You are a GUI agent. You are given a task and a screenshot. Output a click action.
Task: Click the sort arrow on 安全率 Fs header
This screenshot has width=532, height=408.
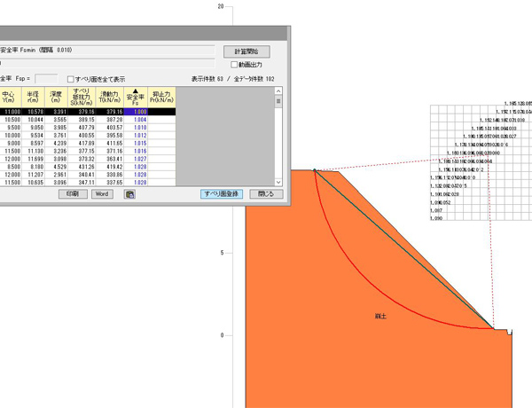tap(136, 91)
